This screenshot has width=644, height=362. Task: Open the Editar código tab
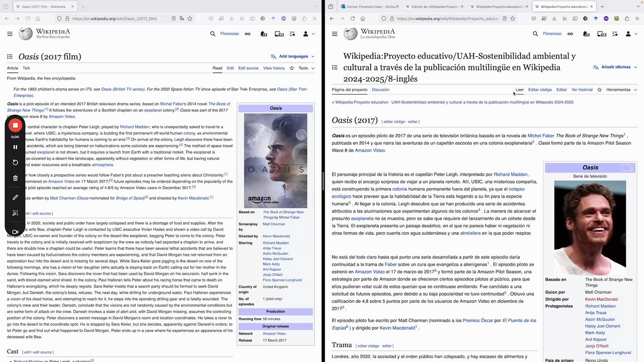(x=540, y=89)
